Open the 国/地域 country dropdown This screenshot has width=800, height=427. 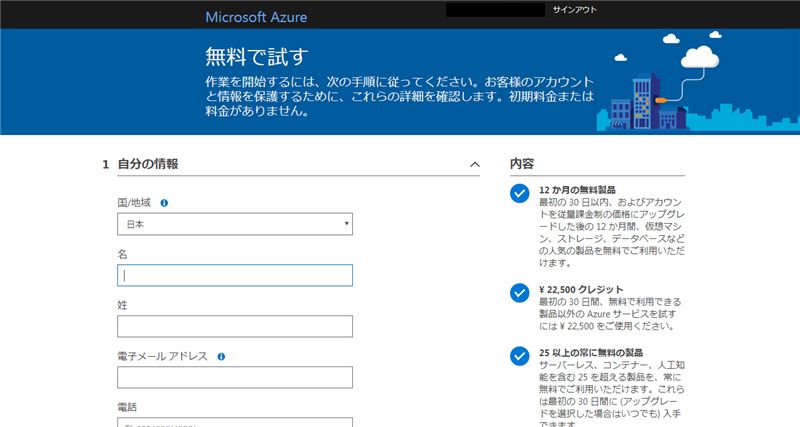coord(235,224)
